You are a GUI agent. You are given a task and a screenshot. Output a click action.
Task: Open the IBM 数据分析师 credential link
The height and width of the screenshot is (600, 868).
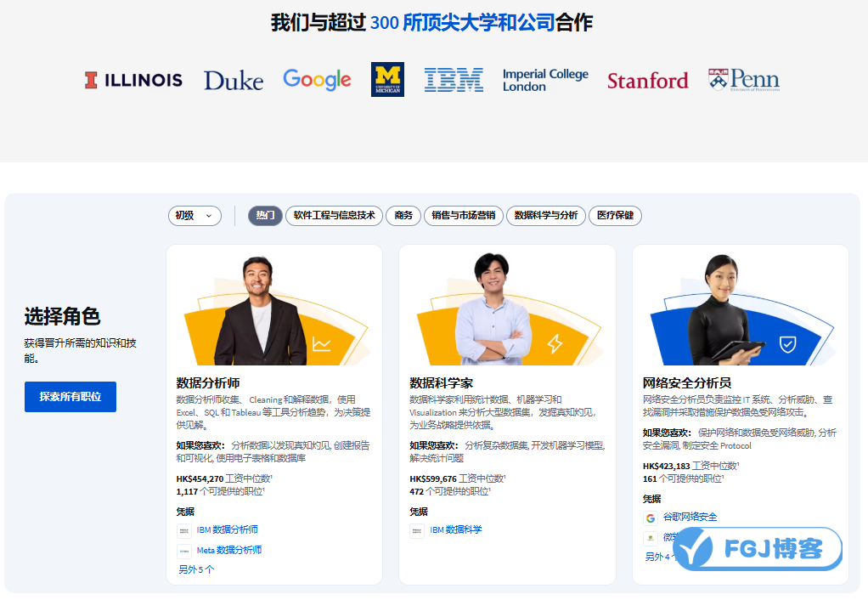coord(228,529)
